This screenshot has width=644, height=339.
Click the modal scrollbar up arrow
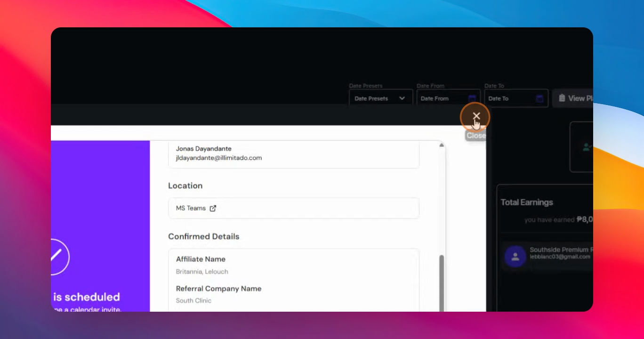click(x=442, y=145)
